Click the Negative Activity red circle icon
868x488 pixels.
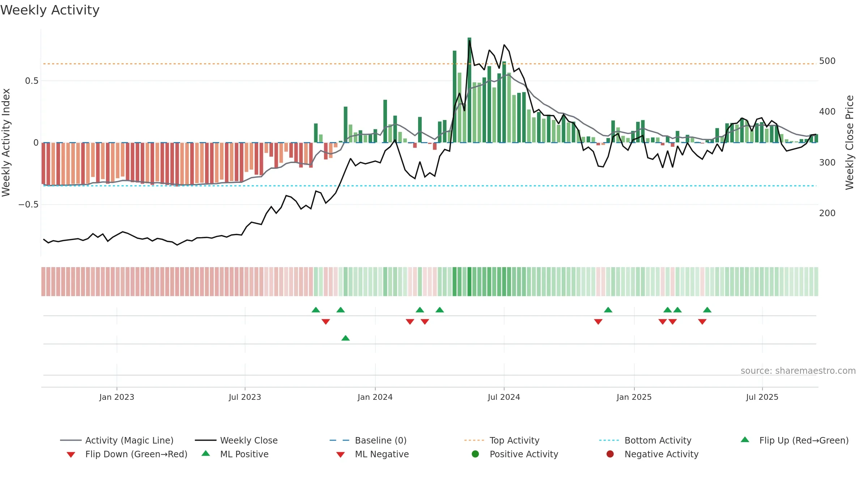click(610, 454)
